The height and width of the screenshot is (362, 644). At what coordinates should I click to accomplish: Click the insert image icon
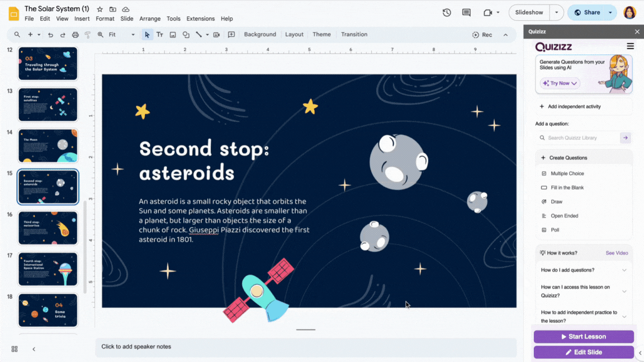point(173,35)
